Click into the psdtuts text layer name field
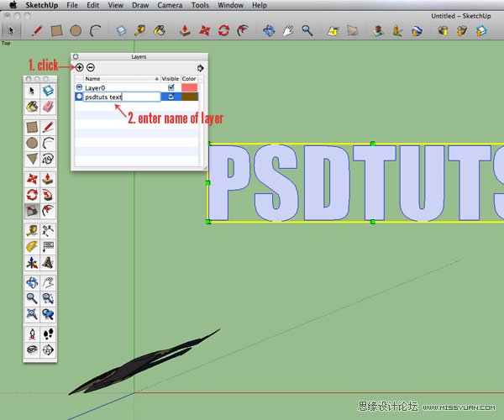504x420 pixels. [x=122, y=97]
